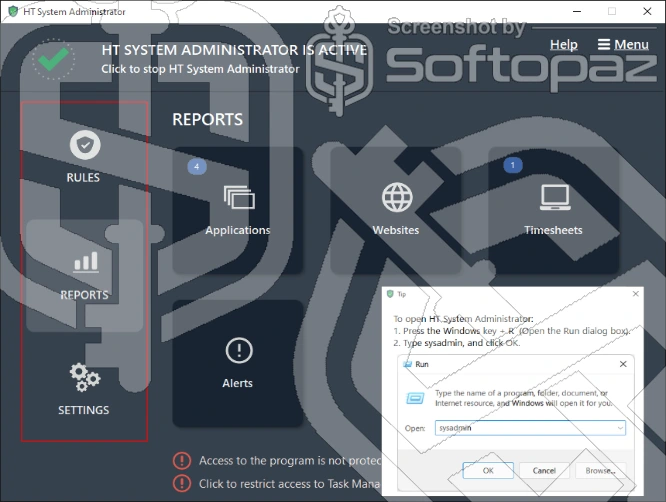Click Cancel in the Run dialog illustration
666x502 pixels.
tap(544, 471)
